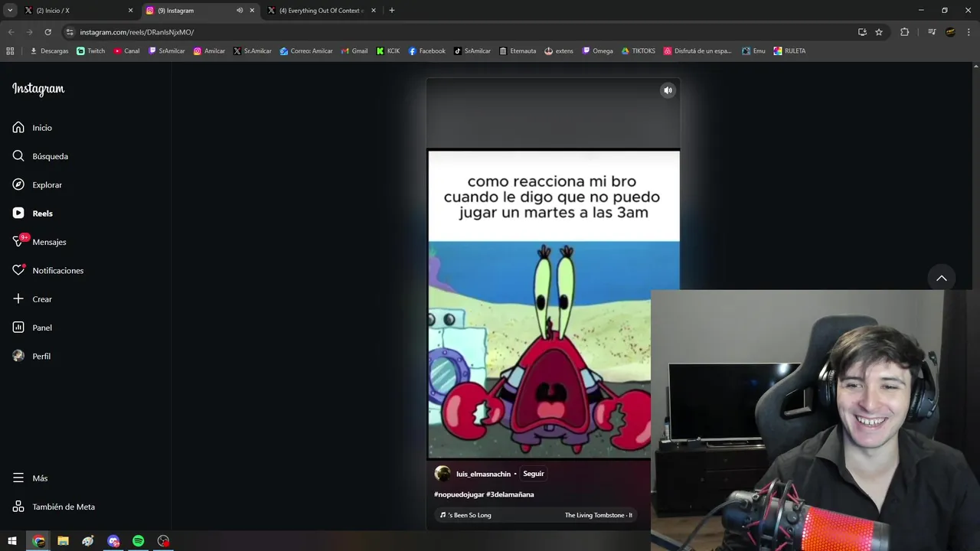
Task: Open Eternauta bookmark
Action: (x=518, y=51)
